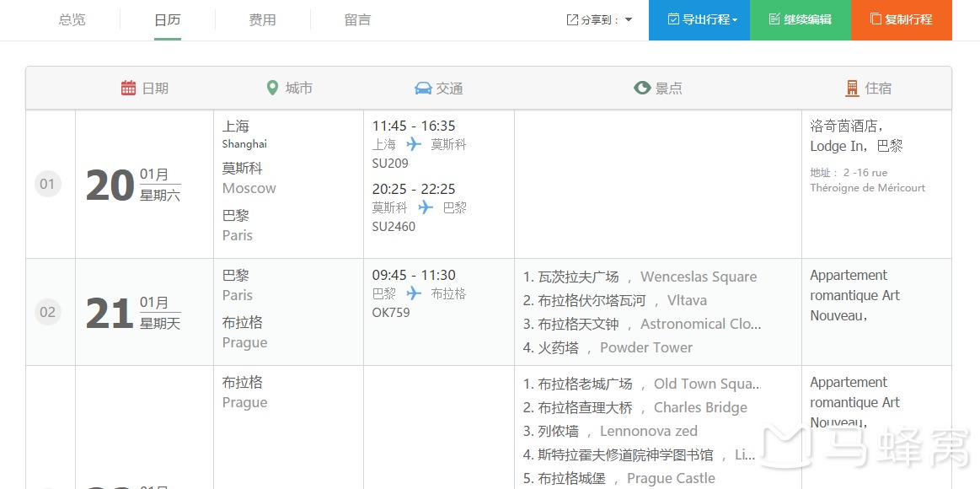Switch to the 费用 tab

tap(263, 20)
